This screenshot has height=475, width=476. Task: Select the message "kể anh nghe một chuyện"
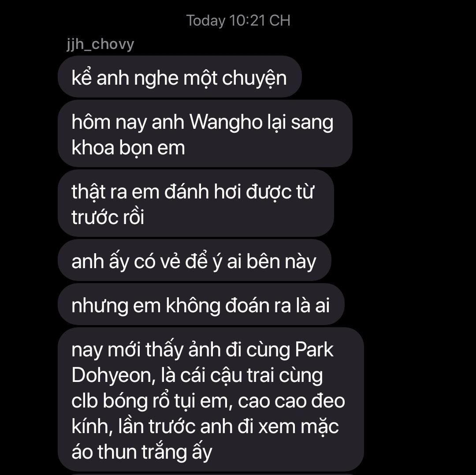tap(179, 77)
